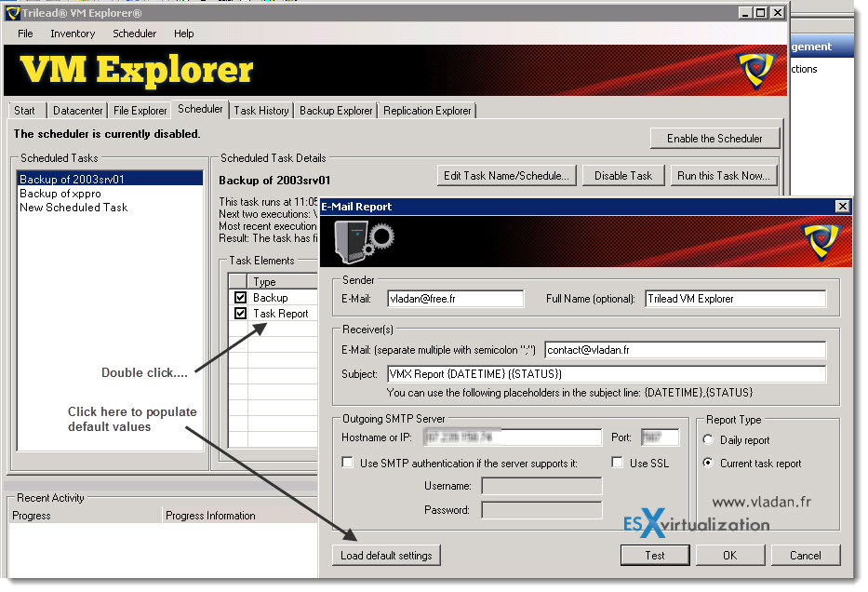Switch to the Start tab
Screen dimensions: 868x592
pyautogui.click(x=25, y=110)
